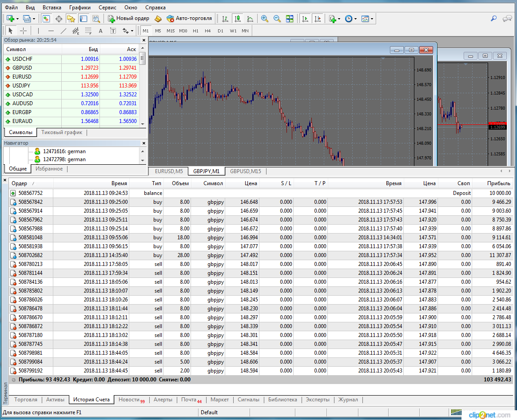Open the indicators list dropdown arrow
The image size is (517, 420).
pos(339,19)
